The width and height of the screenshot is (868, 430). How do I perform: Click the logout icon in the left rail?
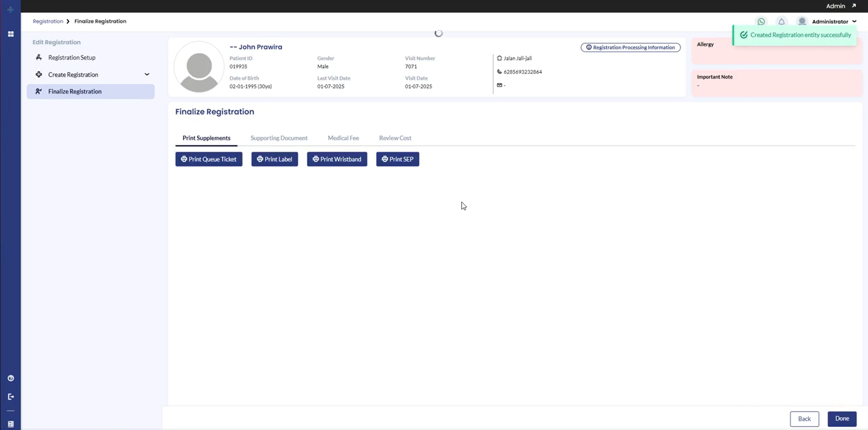(11, 397)
